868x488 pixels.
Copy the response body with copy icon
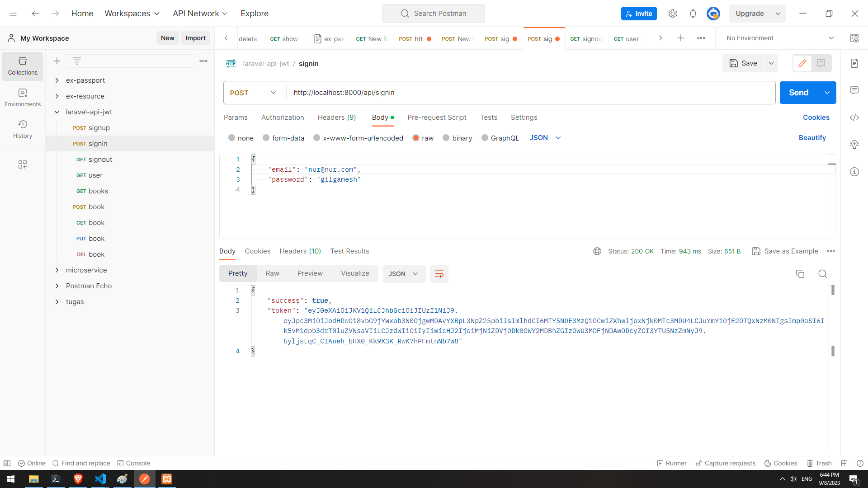pyautogui.click(x=800, y=274)
